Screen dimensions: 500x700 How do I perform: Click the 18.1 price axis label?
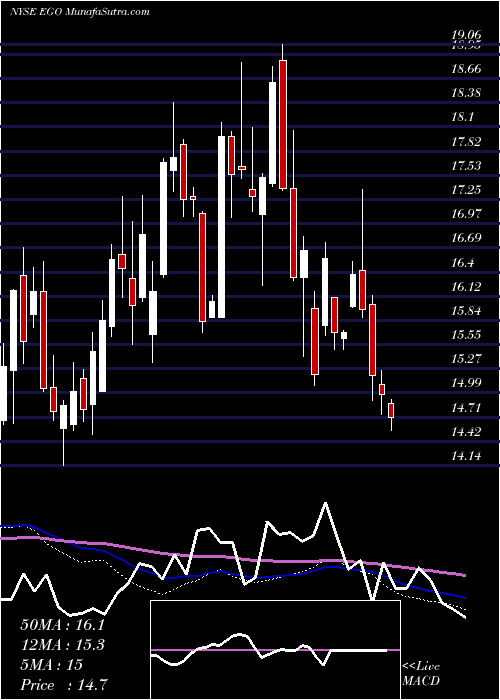point(462,117)
